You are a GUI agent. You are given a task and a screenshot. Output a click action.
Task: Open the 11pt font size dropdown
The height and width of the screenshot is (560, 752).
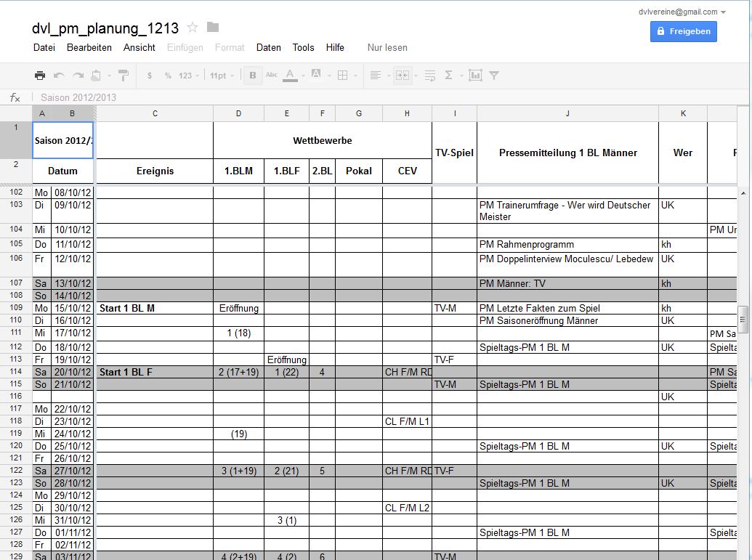(x=221, y=76)
